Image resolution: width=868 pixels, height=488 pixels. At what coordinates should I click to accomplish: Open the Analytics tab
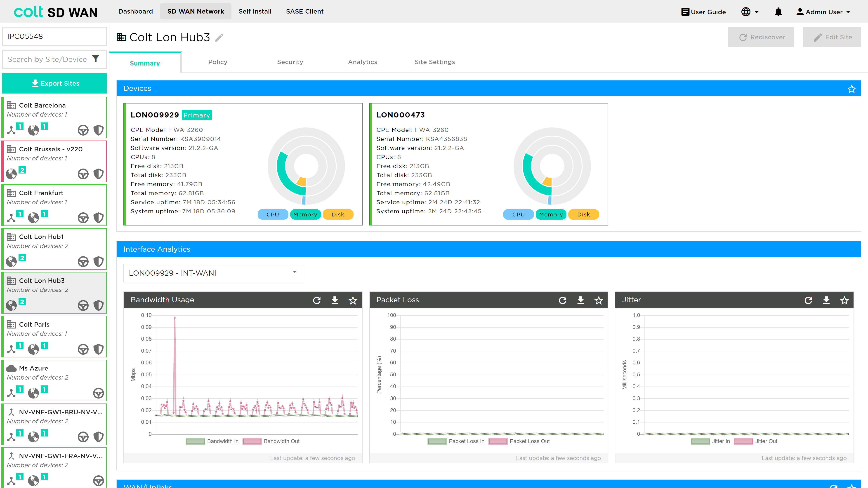click(x=363, y=62)
